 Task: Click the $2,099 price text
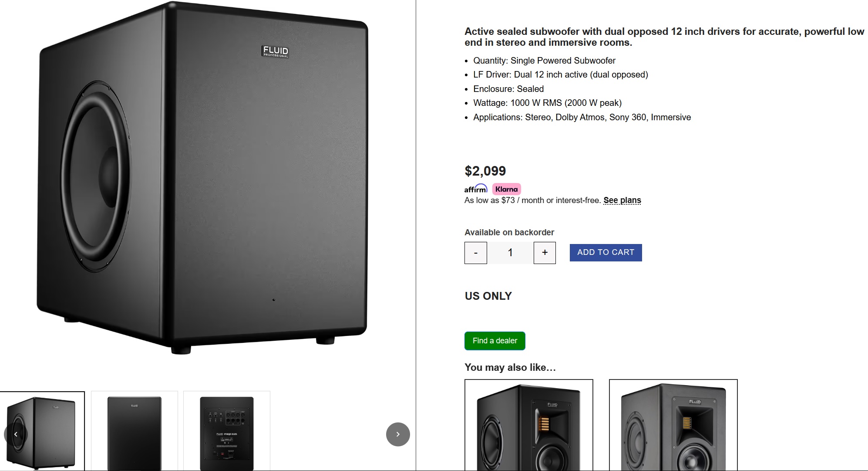click(x=485, y=171)
